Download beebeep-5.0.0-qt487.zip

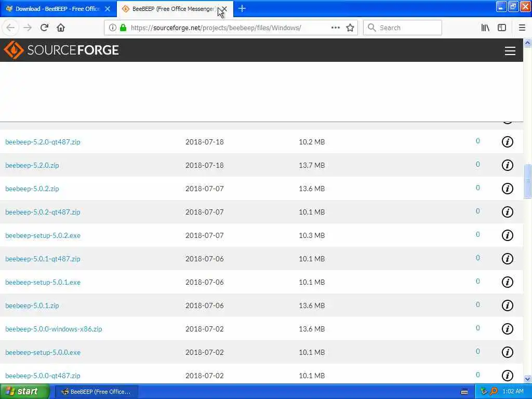tap(43, 376)
